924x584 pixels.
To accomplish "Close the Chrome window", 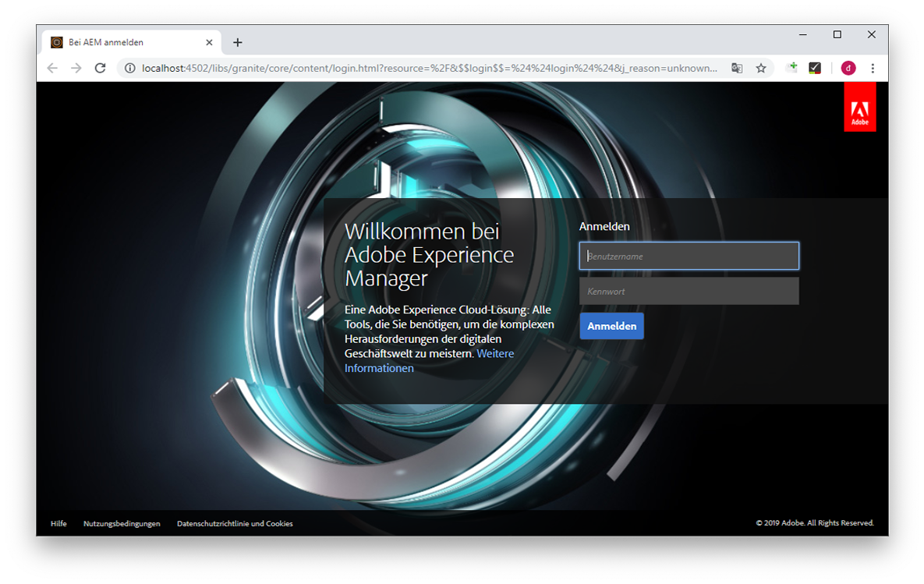I will 872,35.
